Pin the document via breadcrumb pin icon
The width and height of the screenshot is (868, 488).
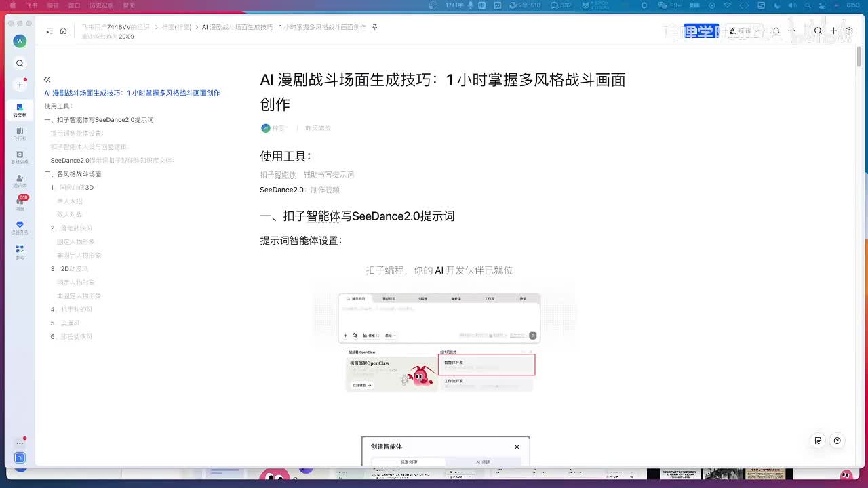(x=375, y=27)
